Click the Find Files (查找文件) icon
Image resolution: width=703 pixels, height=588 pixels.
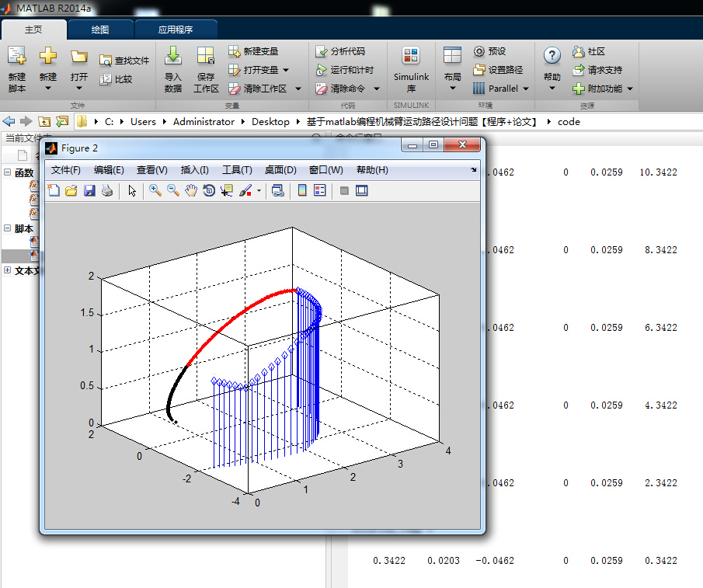(106, 61)
